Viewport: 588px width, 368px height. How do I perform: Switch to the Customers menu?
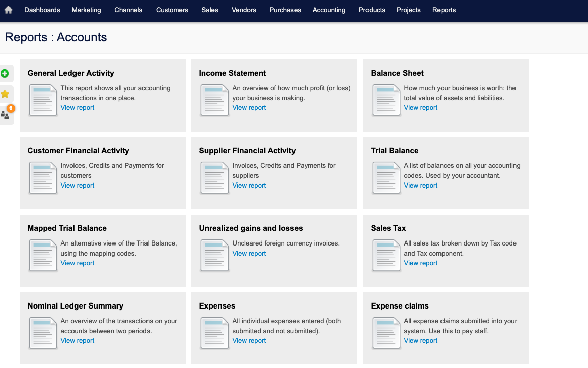click(x=172, y=10)
